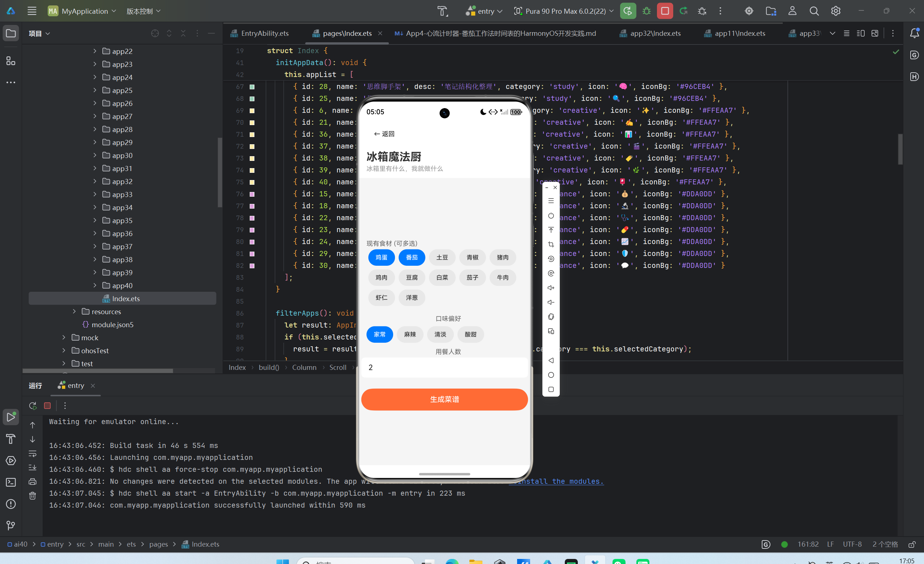Open the Terminal tool window
This screenshot has height=564, width=924.
tap(11, 482)
